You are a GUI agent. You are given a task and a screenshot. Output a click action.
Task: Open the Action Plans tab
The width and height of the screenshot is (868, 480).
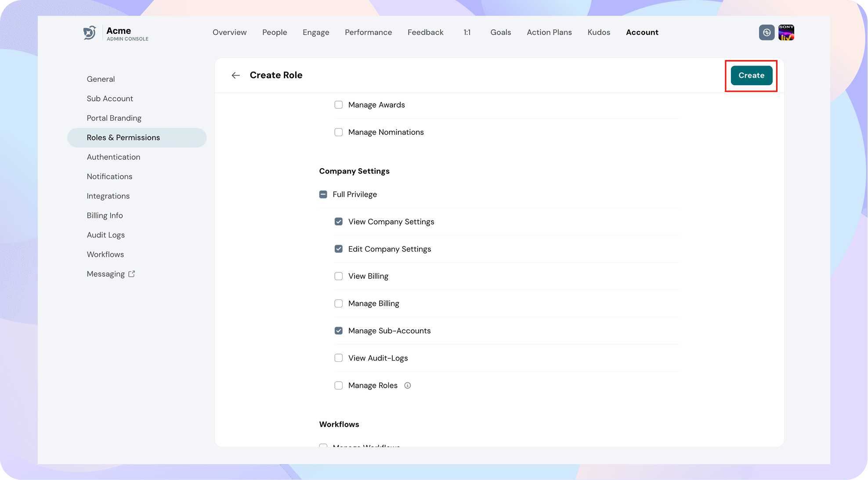click(x=550, y=32)
